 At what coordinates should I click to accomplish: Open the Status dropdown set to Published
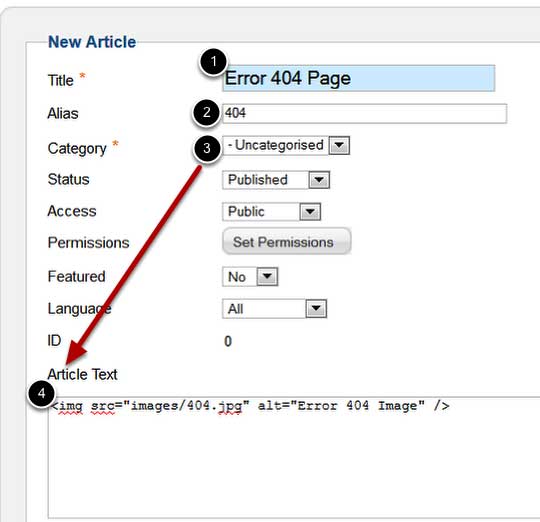[x=276, y=180]
